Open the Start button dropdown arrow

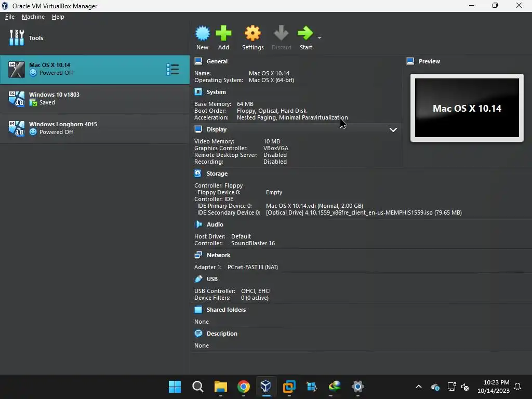pos(320,37)
